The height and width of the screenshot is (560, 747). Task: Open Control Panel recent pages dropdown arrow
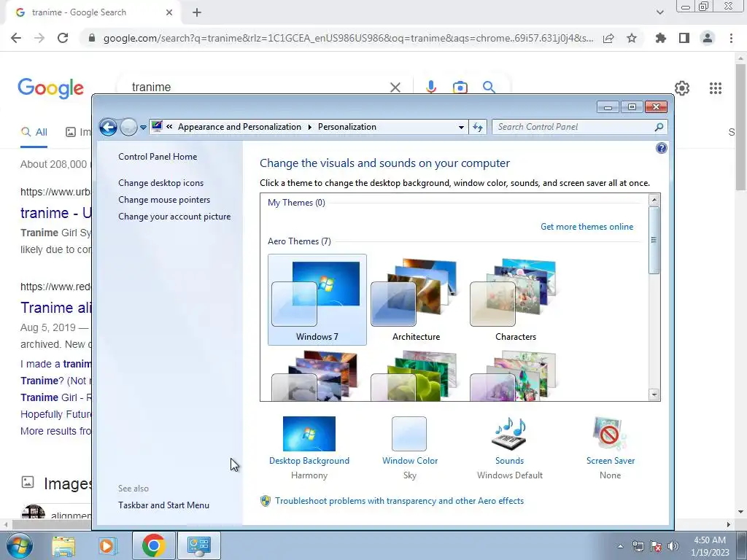pos(143,128)
